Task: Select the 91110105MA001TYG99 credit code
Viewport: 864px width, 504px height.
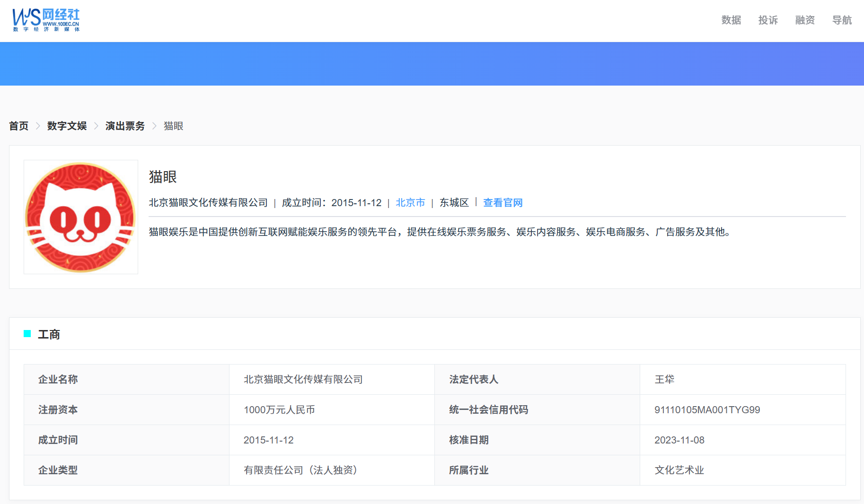Action: click(x=707, y=409)
